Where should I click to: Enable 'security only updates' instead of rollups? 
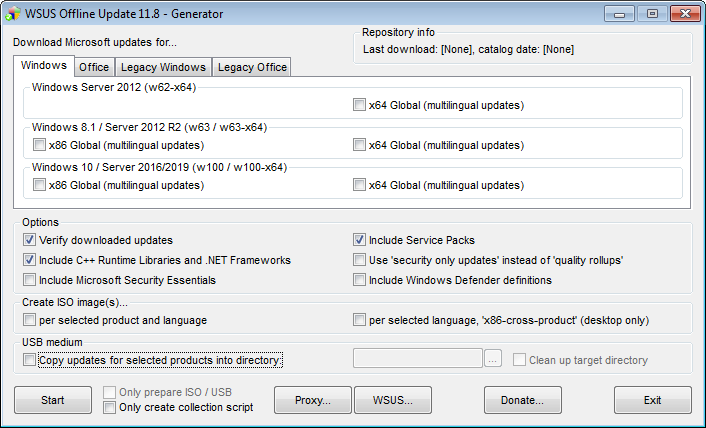click(x=360, y=260)
